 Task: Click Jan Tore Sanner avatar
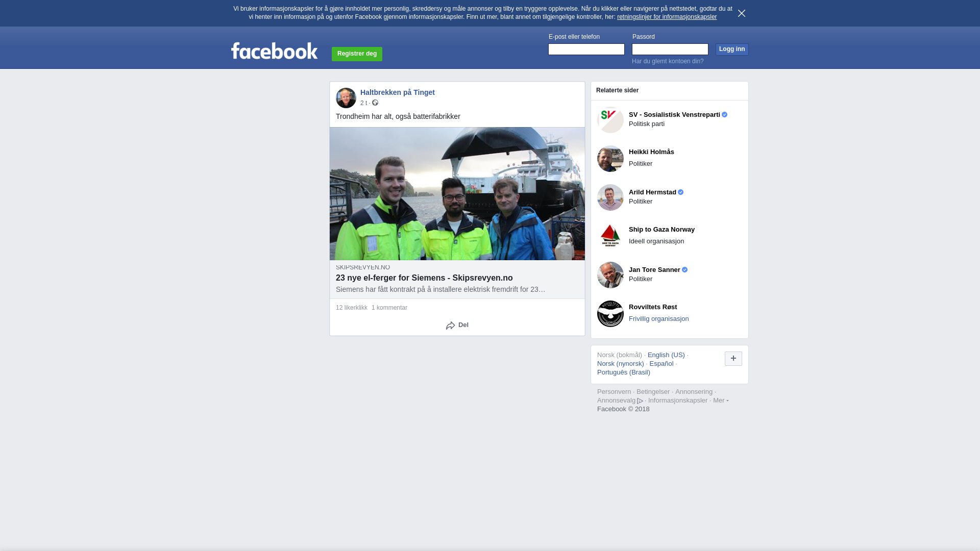(610, 275)
